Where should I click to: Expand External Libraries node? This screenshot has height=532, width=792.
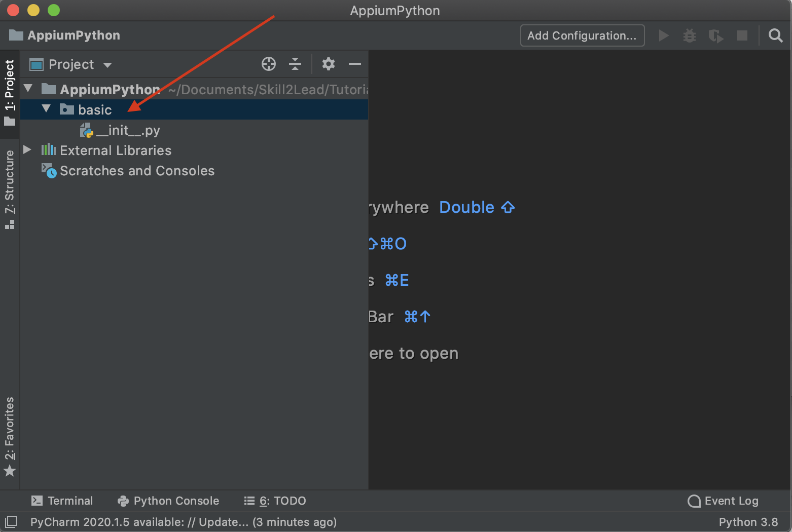pyautogui.click(x=28, y=150)
